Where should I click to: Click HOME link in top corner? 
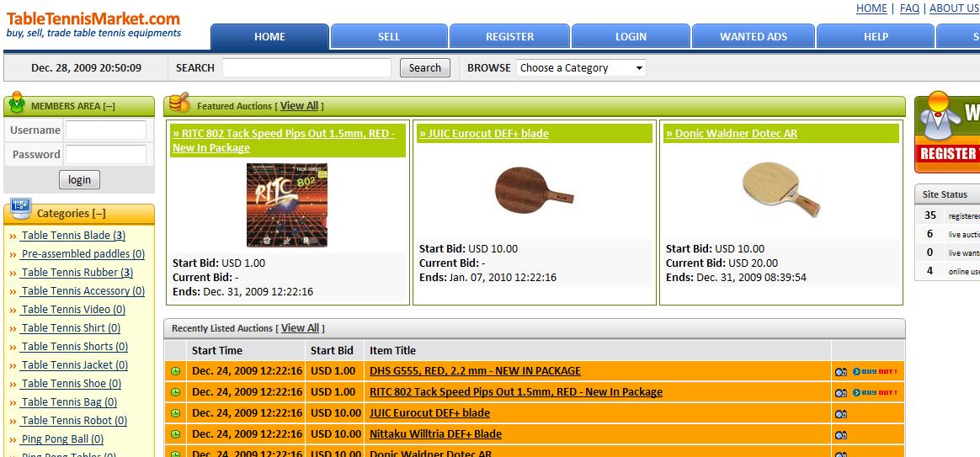(x=871, y=8)
